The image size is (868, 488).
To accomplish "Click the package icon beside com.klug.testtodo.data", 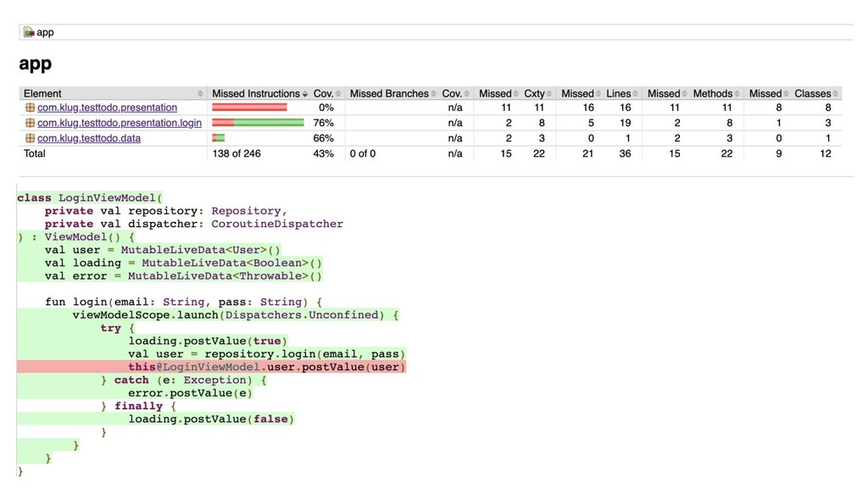I will pyautogui.click(x=30, y=138).
